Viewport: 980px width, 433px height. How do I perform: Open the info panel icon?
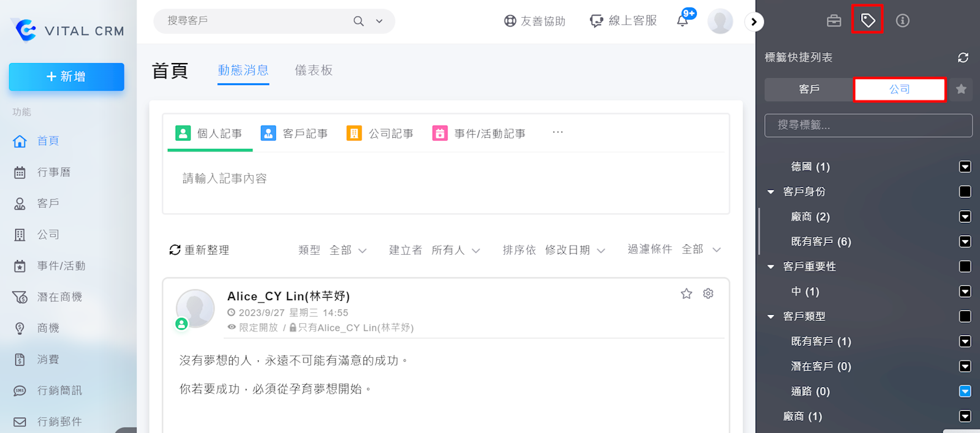click(x=902, y=20)
